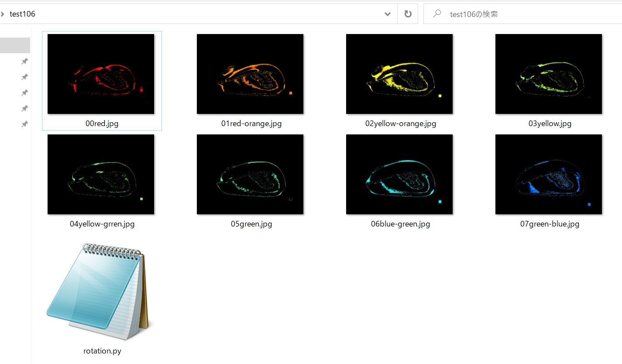The height and width of the screenshot is (364, 622).
Task: Select the 01red-orange.jpg thumbnail image
Action: 250,74
